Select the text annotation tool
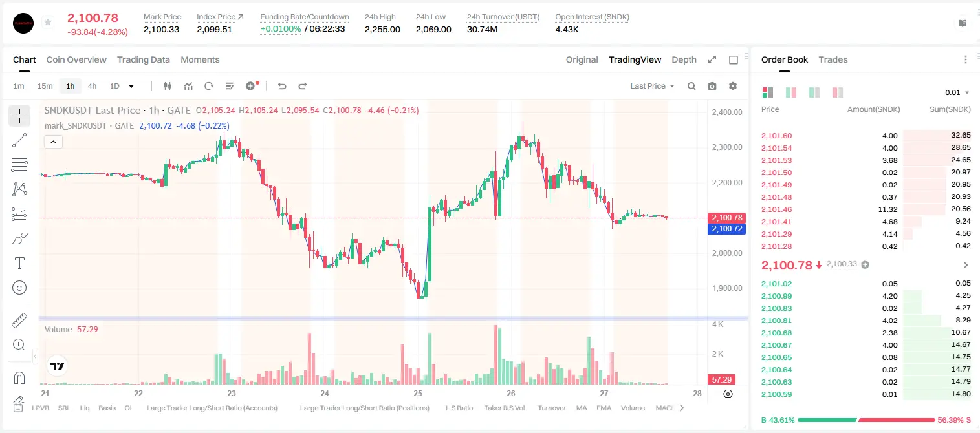The image size is (980, 433). click(x=19, y=263)
